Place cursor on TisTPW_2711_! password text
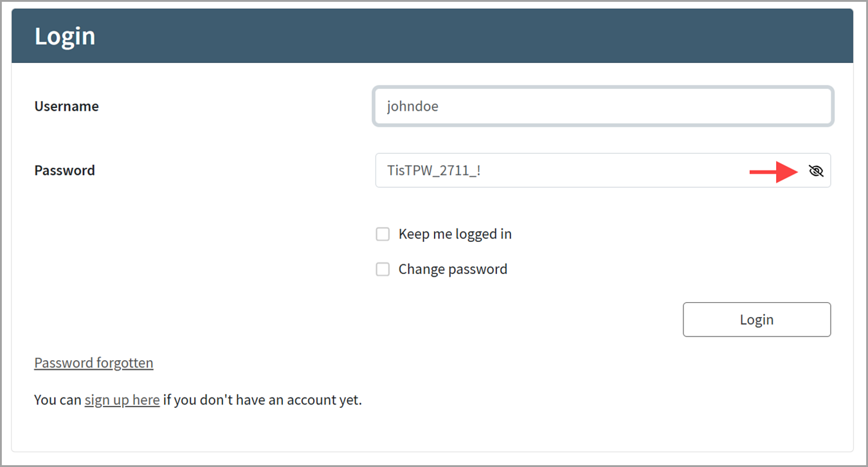Screen dimensions: 868x467 [x=434, y=170]
